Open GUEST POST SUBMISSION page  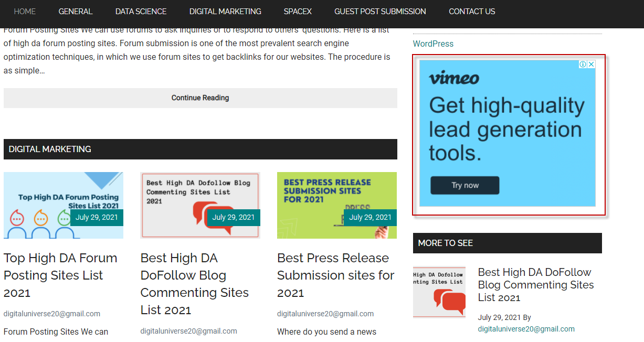coord(380,11)
